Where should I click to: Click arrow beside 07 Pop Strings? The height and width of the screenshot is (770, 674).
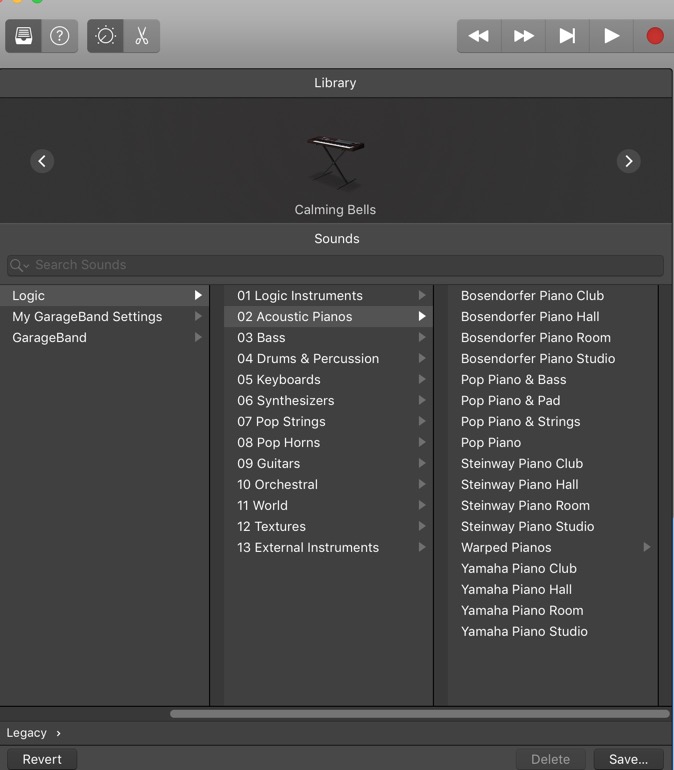click(x=422, y=421)
